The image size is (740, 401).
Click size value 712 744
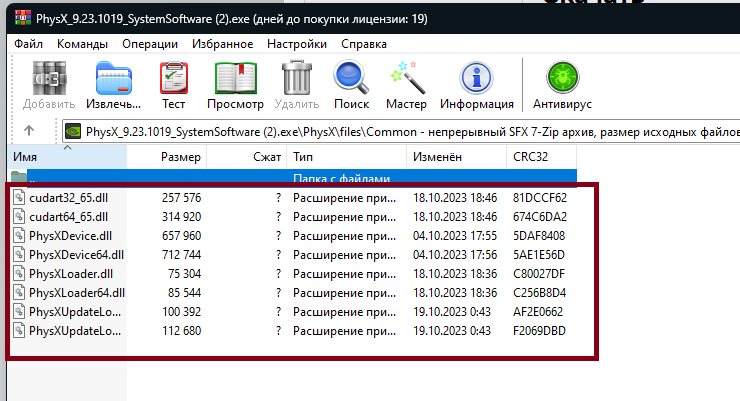click(x=181, y=254)
